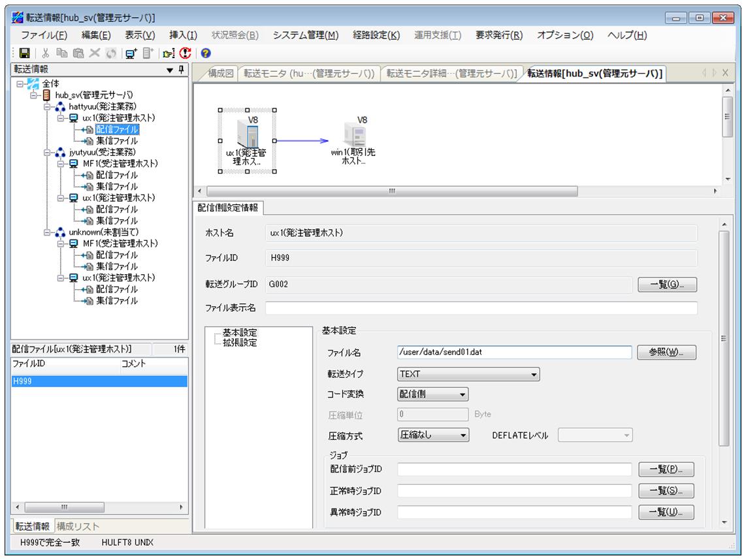Screen dimensions: 746x560
Task: Collapse the unknown(未割当て) tree node
Action: tap(48, 232)
